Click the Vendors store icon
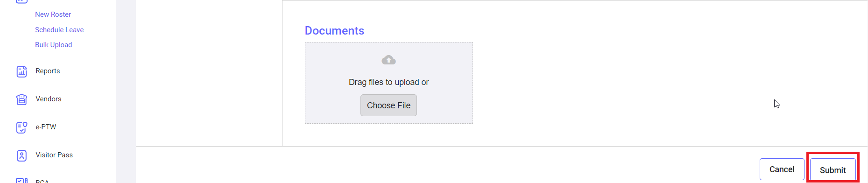Screen dimensions: 868x183 (x=22, y=99)
